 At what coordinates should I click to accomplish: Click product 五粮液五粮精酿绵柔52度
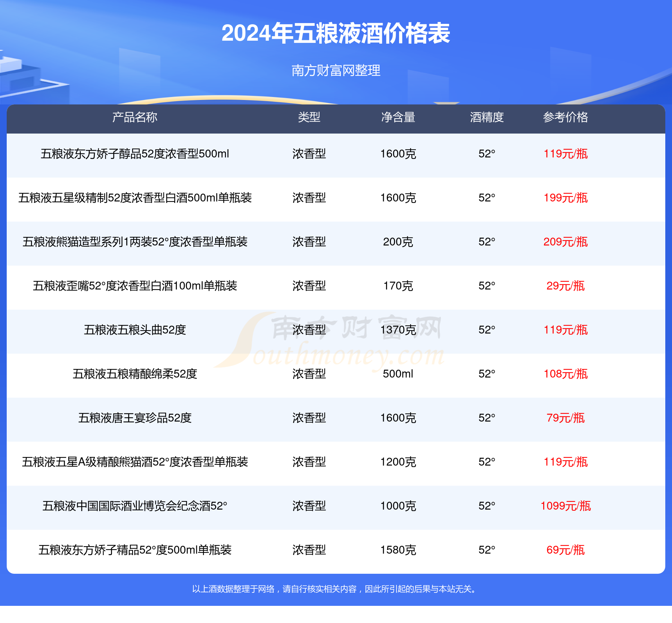[135, 374]
